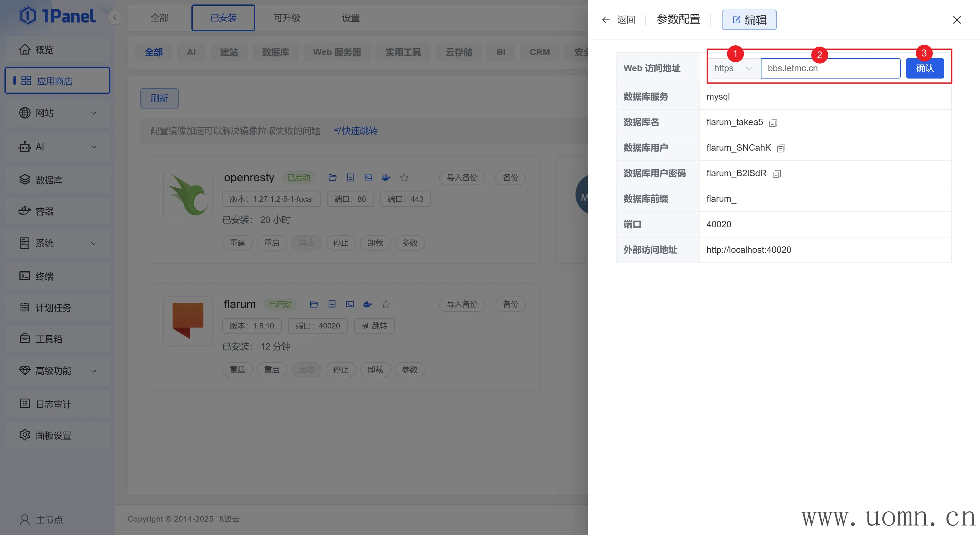The image size is (980, 535).
Task: Collapse the sidebar with chevron button
Action: click(115, 17)
